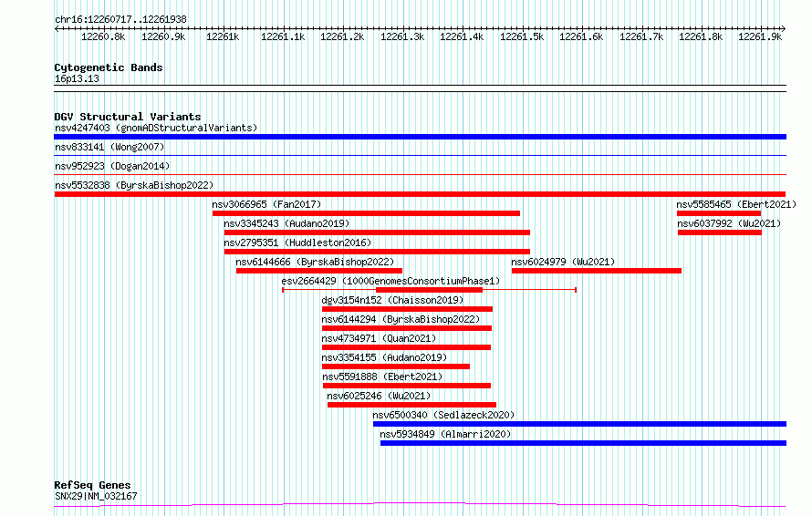Open nsv2795351 Huddleston2016 label
Image resolution: width=812 pixels, height=516 pixels.
(x=297, y=243)
